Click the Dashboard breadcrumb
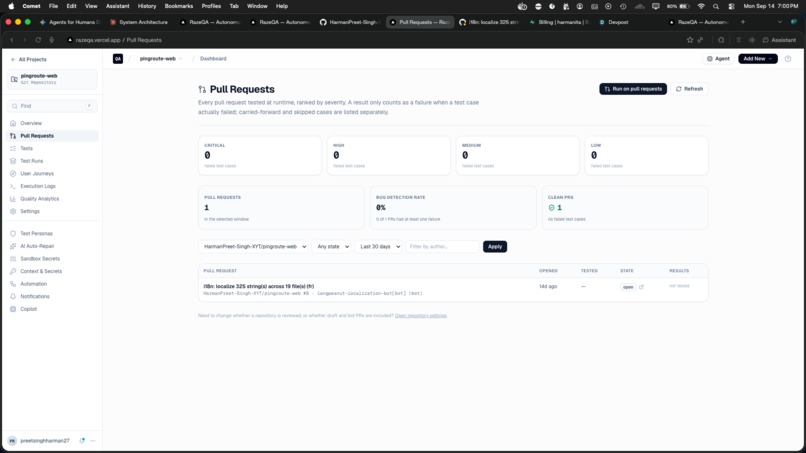The width and height of the screenshot is (806, 453). coord(213,59)
